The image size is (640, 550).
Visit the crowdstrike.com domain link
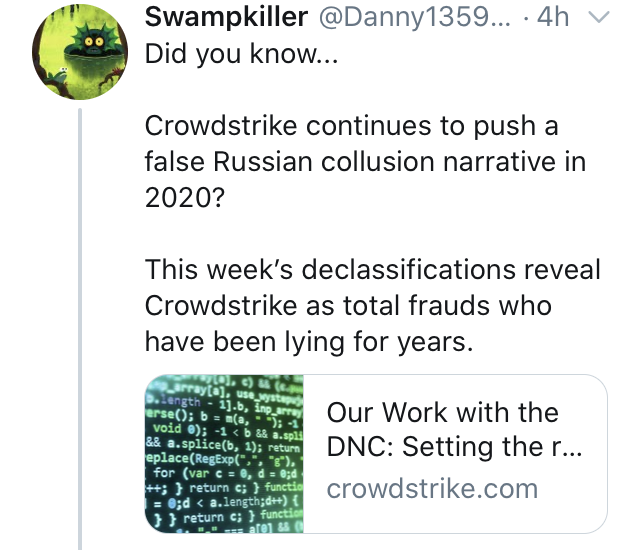tap(432, 489)
